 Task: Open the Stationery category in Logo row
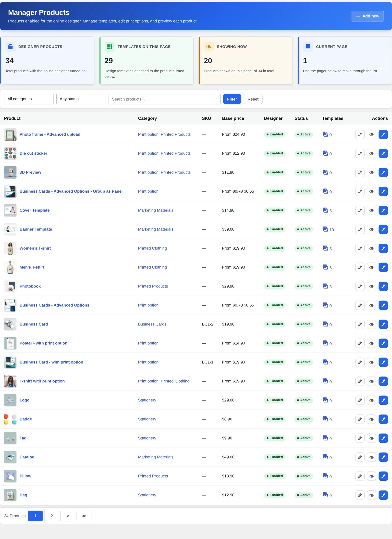pos(147,400)
